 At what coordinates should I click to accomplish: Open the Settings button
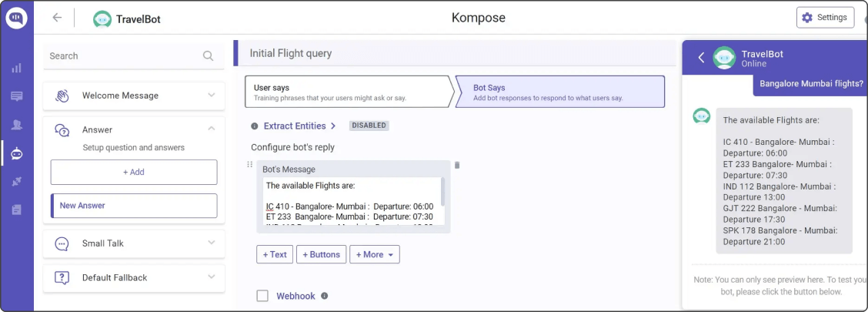click(x=825, y=18)
